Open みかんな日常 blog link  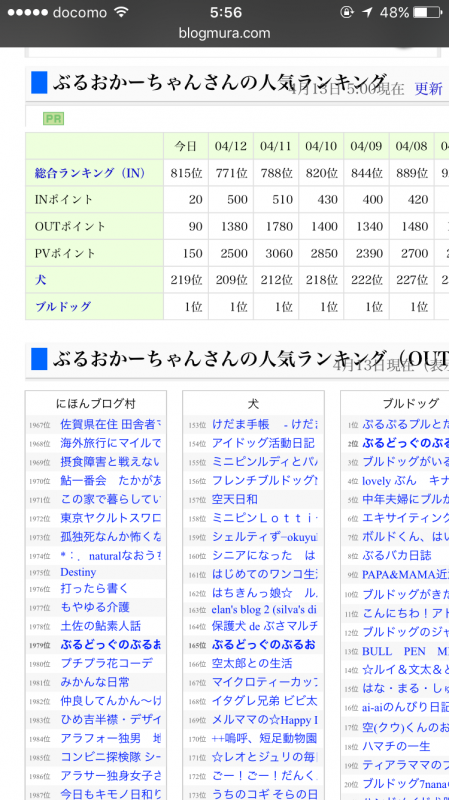click(95, 682)
